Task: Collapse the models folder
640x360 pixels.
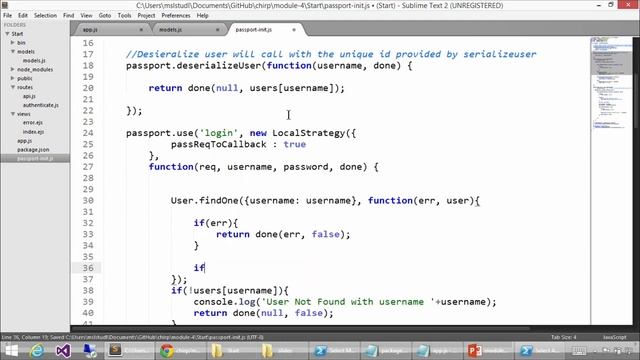Action: (x=13, y=51)
